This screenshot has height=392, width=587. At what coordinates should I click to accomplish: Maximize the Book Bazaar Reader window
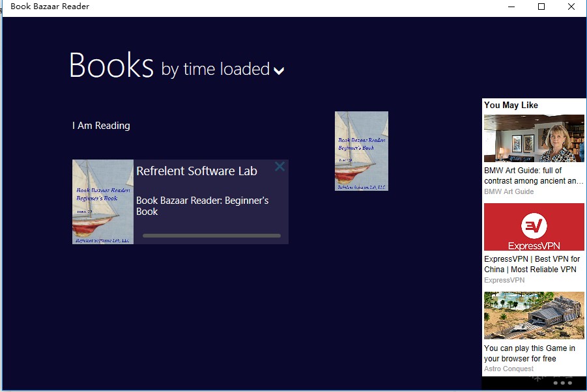[541, 7]
